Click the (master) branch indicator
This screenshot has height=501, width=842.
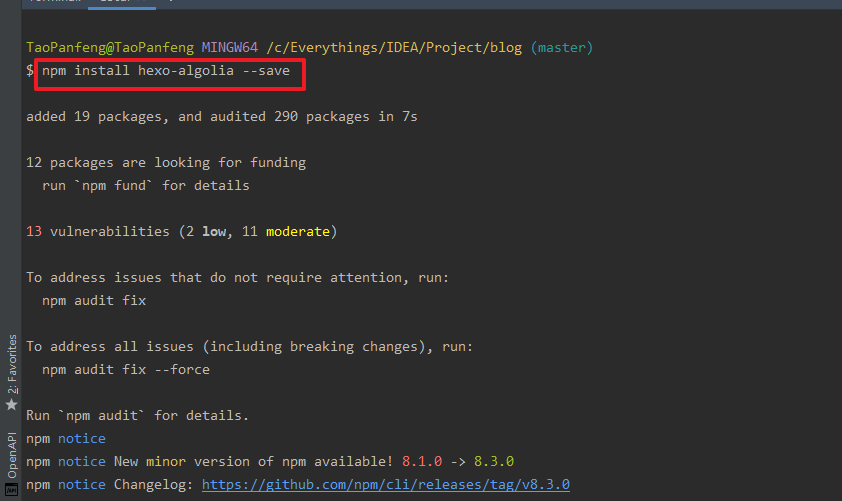[562, 47]
